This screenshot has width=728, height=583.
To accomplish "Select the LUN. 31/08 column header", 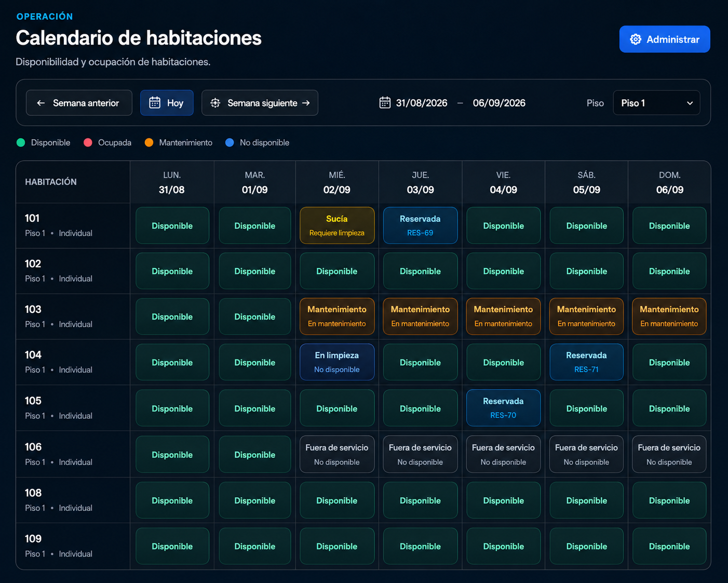I will point(172,182).
